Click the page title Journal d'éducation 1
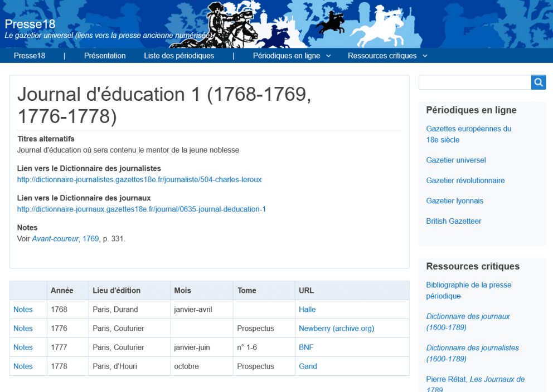Image resolution: width=553 pixels, height=392 pixels. pos(164,105)
